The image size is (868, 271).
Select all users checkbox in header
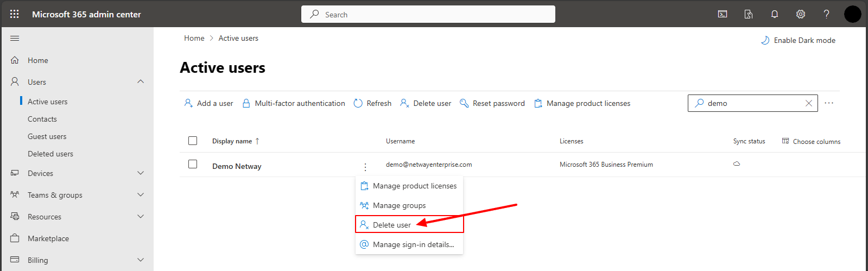[193, 141]
